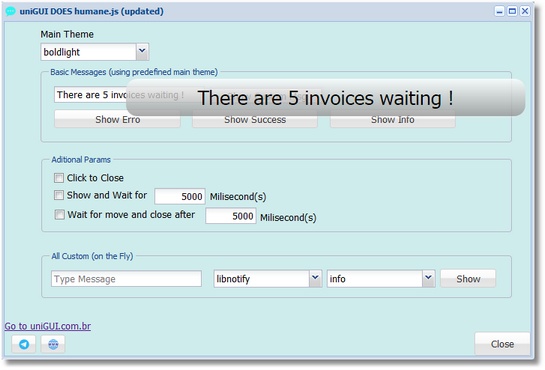Open the Go to uniGUI.com.br link
This screenshot has width=545, height=370.
click(48, 326)
